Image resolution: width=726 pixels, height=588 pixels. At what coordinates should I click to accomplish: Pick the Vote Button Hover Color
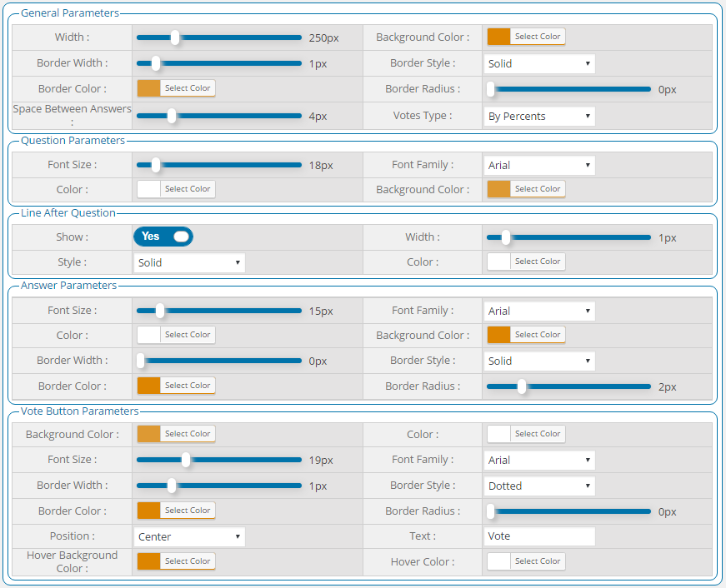[526, 561]
